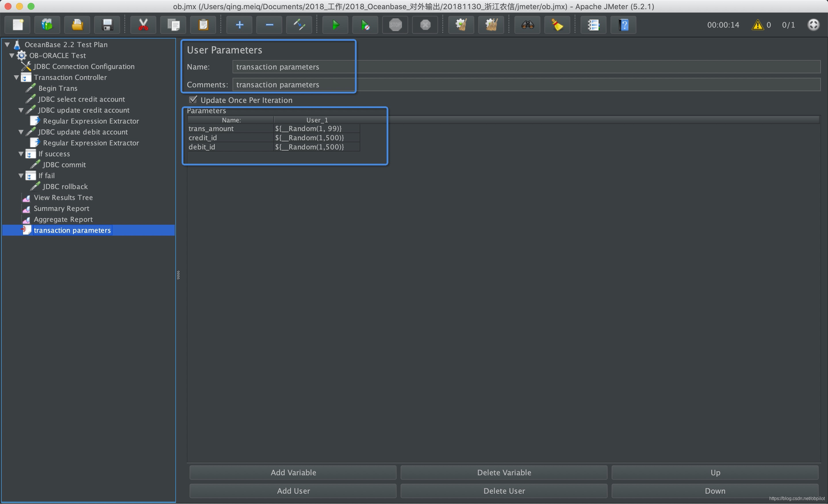Move variable Up button
The height and width of the screenshot is (504, 828).
715,472
